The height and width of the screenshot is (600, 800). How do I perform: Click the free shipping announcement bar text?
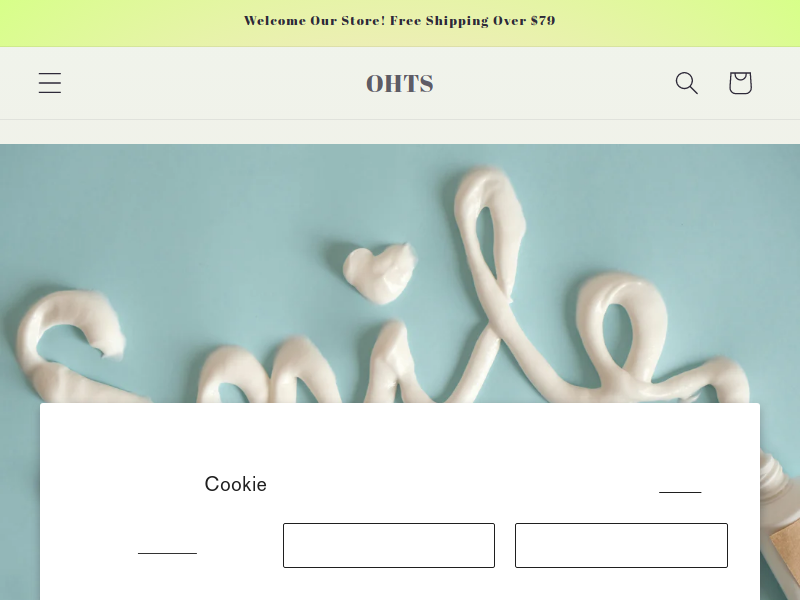pos(400,21)
